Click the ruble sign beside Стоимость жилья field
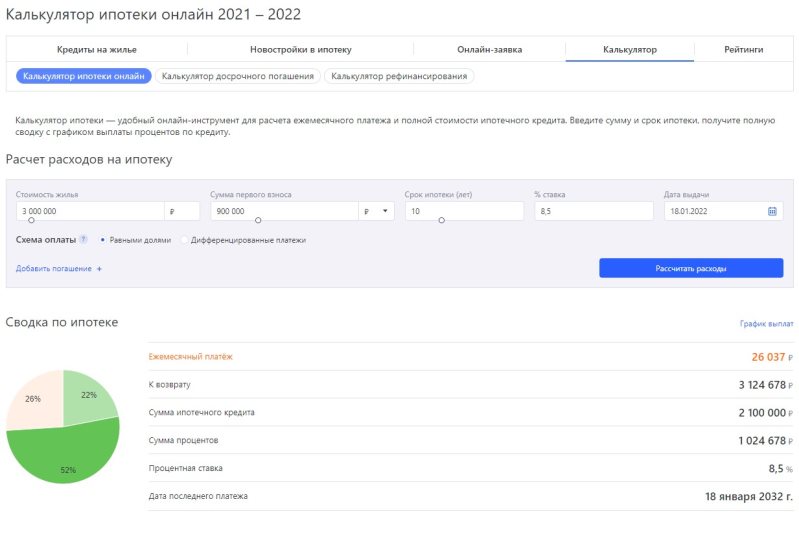Viewport: 799px width, 545px height. tap(172, 211)
